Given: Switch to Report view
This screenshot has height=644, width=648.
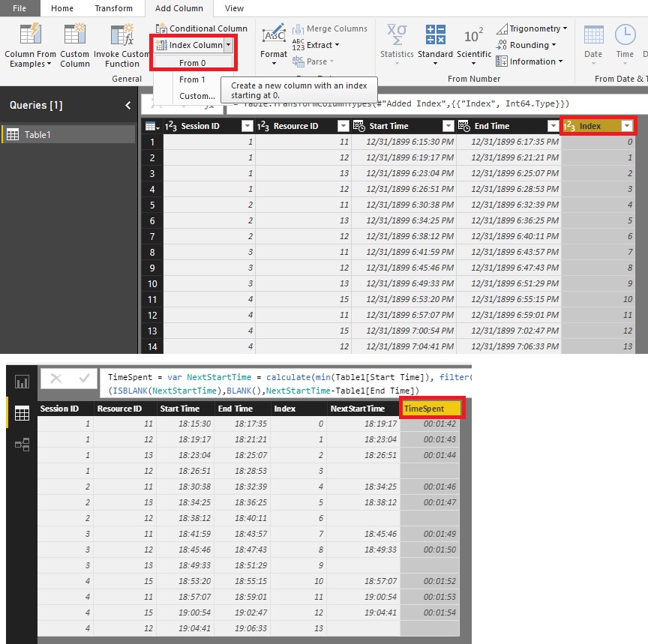Looking at the screenshot, I should (x=22, y=382).
